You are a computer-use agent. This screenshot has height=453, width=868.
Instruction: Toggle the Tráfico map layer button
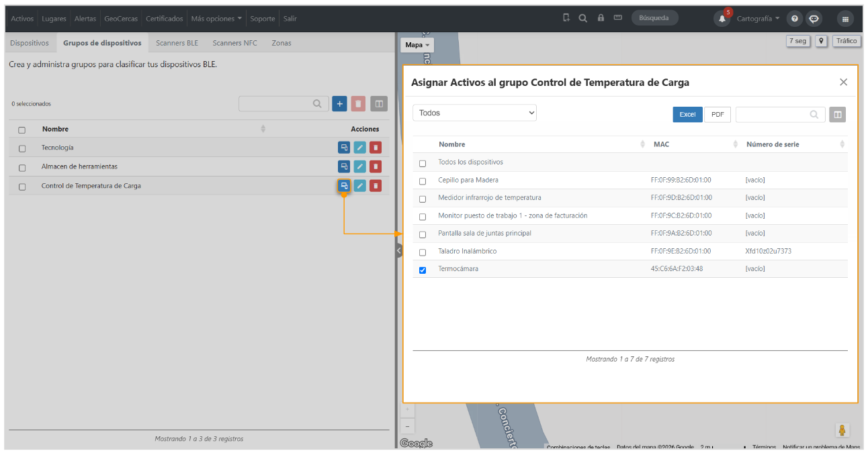[x=847, y=41]
